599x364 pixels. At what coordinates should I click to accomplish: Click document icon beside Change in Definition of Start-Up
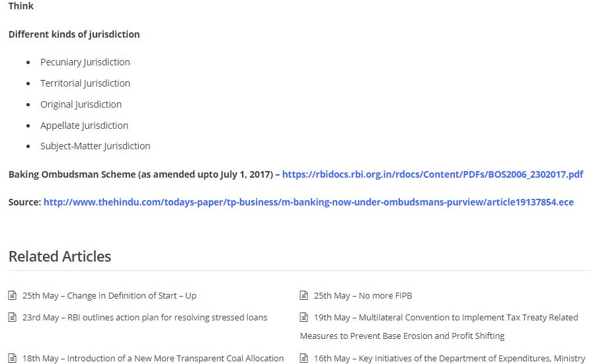[12, 295]
